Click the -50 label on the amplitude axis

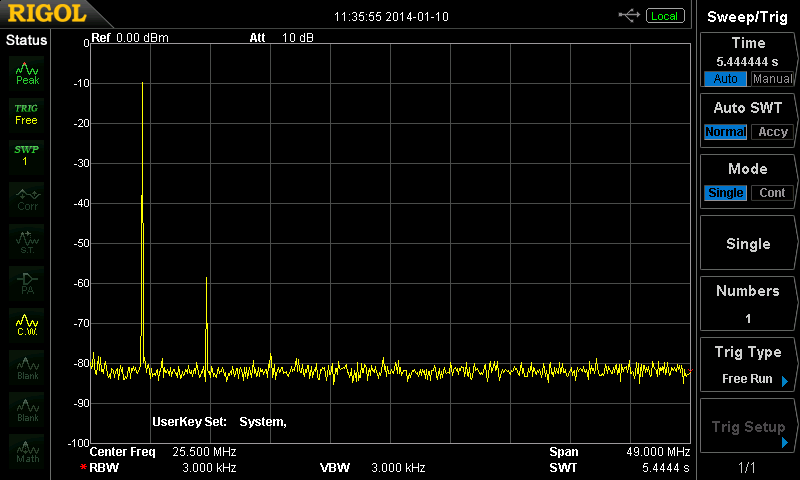[x=82, y=243]
